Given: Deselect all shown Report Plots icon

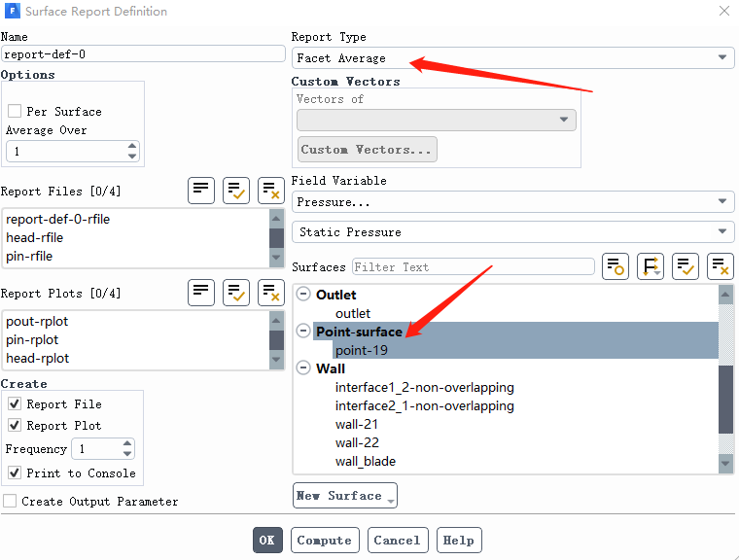Looking at the screenshot, I should (271, 293).
